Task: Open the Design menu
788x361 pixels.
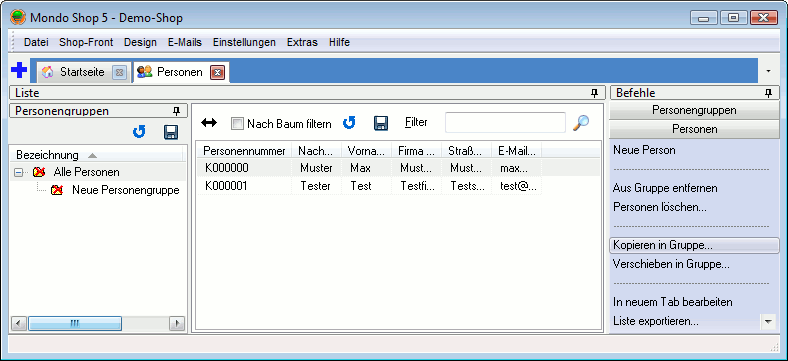Action: coord(140,42)
